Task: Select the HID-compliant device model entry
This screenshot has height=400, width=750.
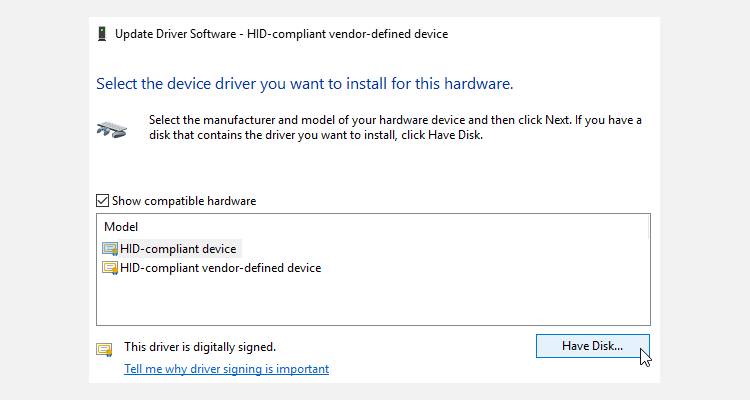Action: coord(179,249)
